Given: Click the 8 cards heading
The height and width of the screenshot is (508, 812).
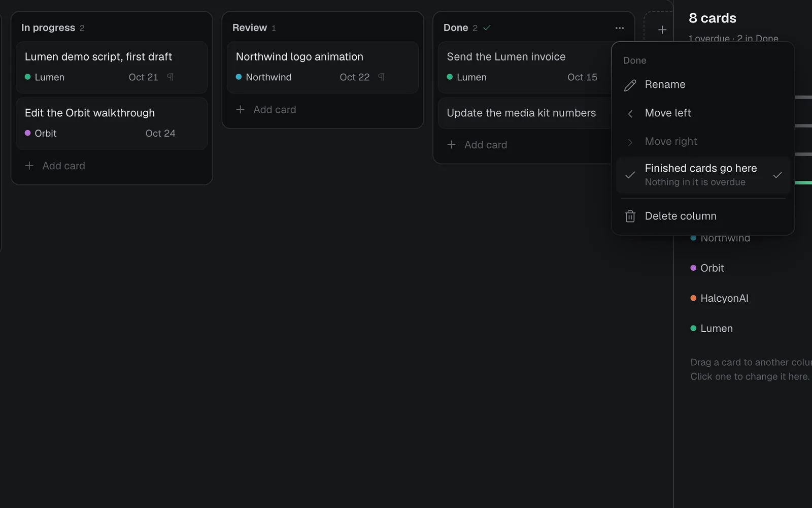Looking at the screenshot, I should pos(713,18).
